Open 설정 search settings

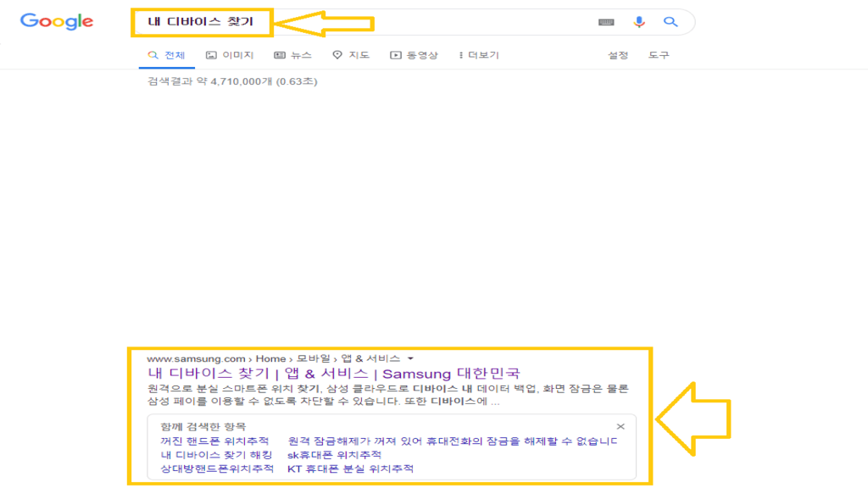pyautogui.click(x=618, y=55)
